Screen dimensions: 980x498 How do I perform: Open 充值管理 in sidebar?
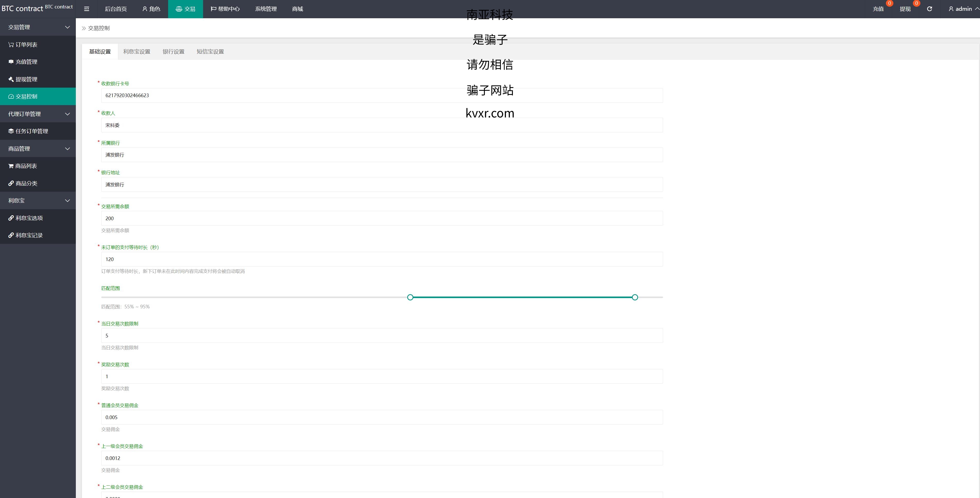[38, 62]
